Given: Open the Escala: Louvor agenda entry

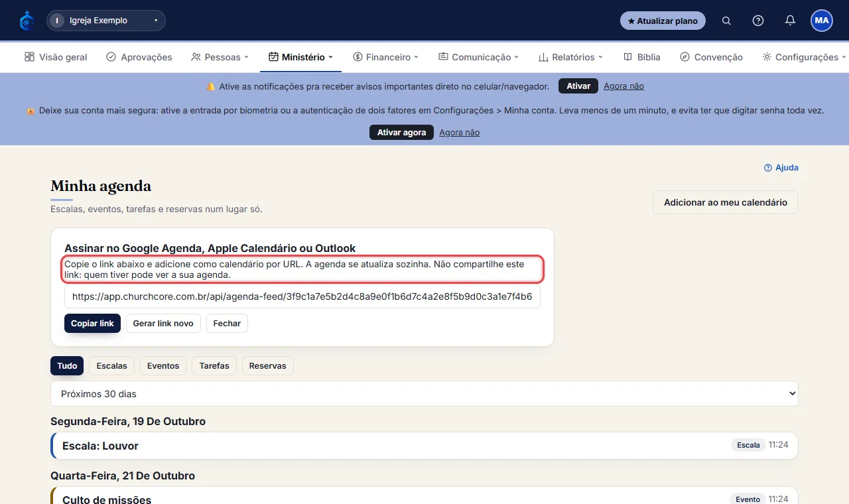Looking at the screenshot, I should click(424, 446).
